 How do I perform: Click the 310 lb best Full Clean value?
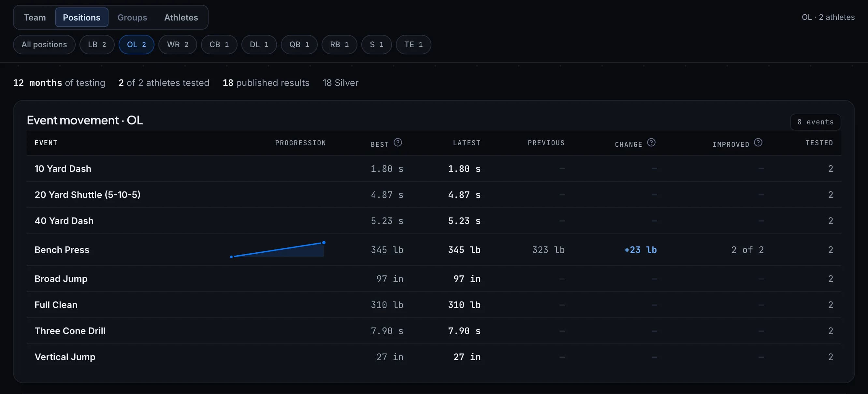pyautogui.click(x=387, y=305)
